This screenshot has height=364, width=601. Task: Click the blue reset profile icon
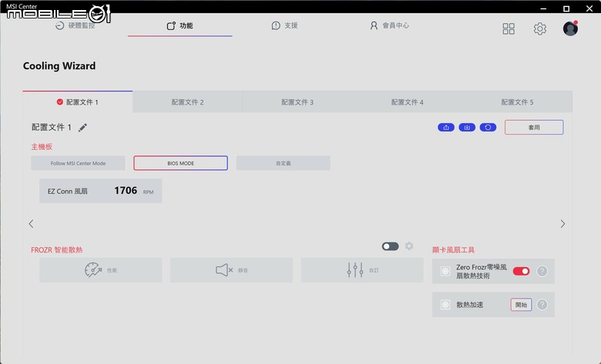click(488, 128)
